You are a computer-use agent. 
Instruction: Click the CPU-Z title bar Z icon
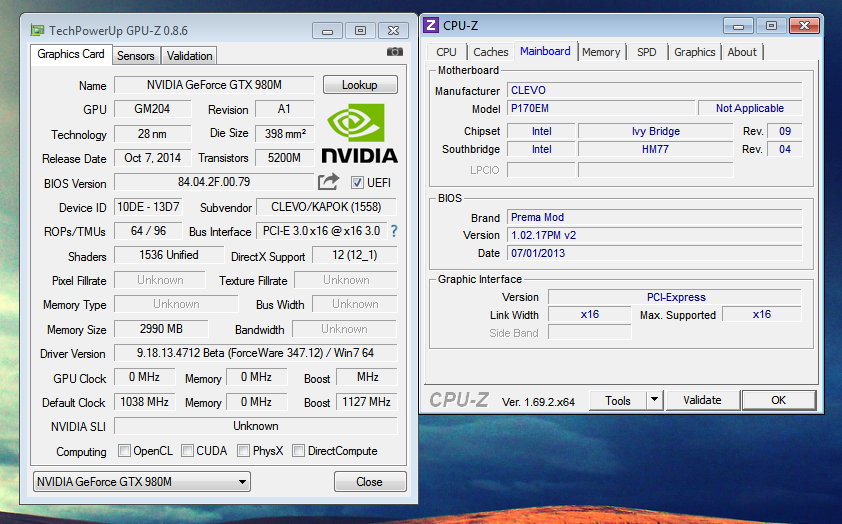click(x=431, y=25)
